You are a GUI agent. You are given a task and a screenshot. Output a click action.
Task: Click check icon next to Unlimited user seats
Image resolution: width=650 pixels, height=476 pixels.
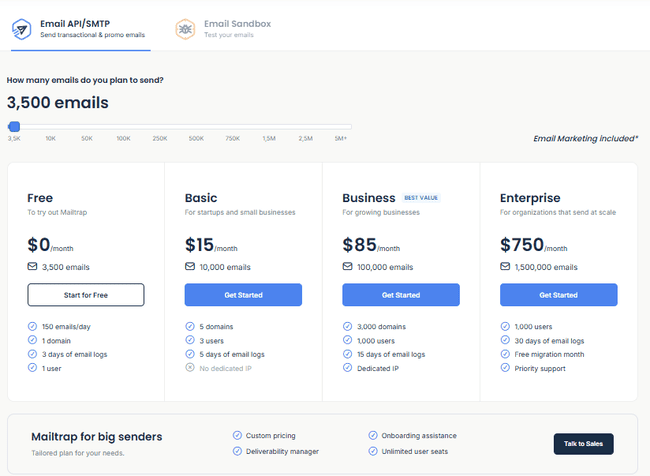click(x=373, y=451)
